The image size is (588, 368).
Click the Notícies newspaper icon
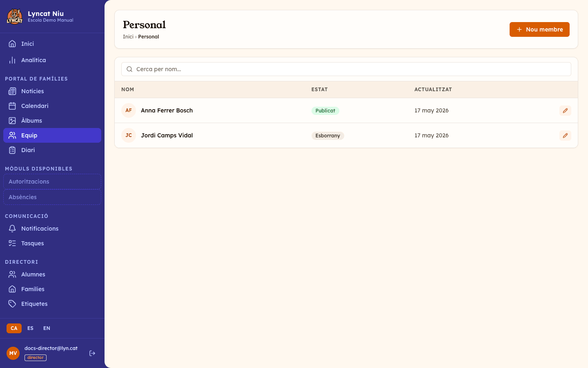click(x=12, y=91)
